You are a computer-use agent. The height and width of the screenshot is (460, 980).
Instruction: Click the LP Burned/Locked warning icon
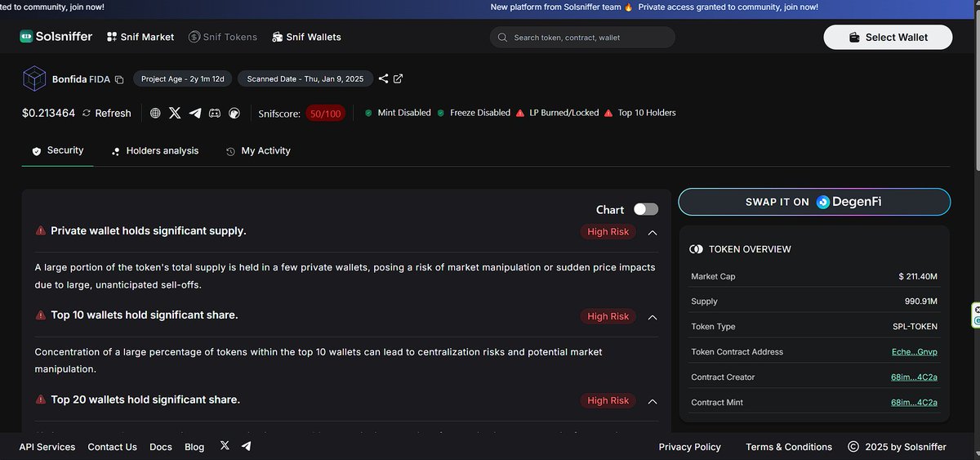[x=520, y=113]
